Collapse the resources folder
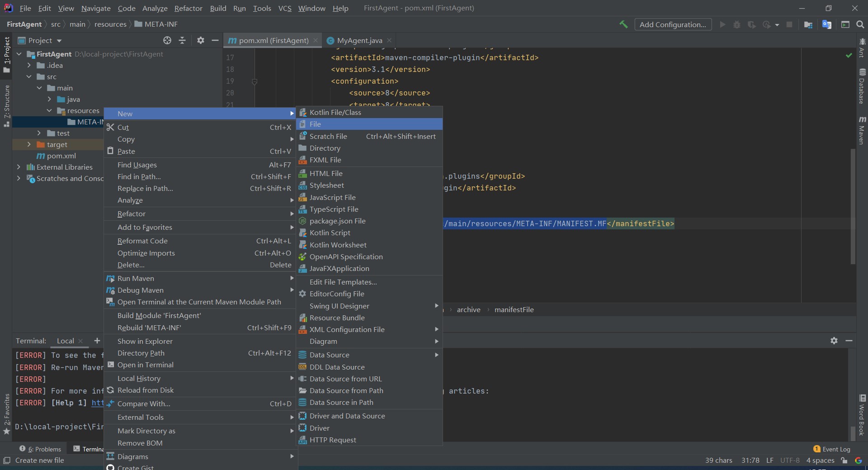868x470 pixels. [50, 110]
